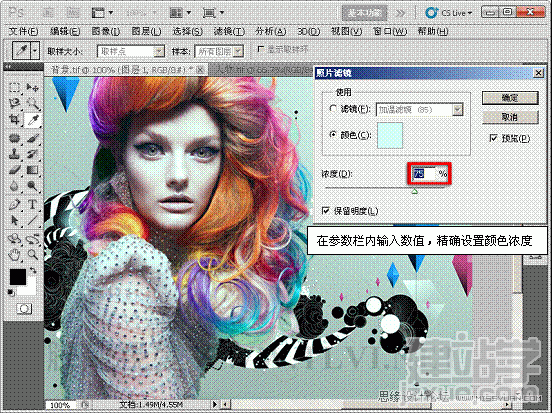Select the 3D Camera Rotate tool

point(32,239)
